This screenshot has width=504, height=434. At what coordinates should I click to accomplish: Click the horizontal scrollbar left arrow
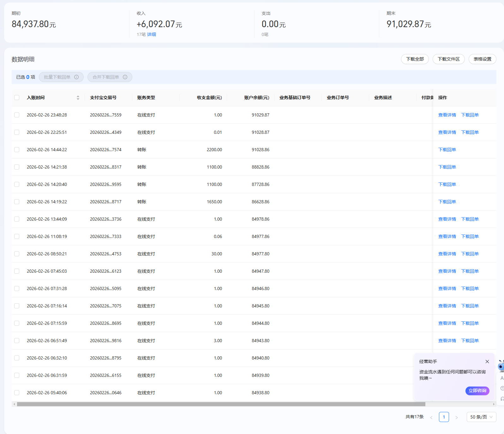(14, 404)
